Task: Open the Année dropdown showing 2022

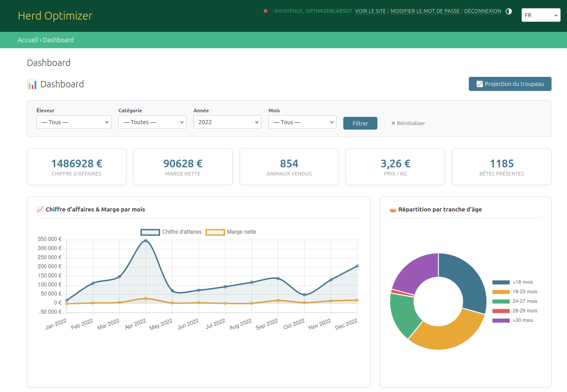Action: [x=227, y=122]
